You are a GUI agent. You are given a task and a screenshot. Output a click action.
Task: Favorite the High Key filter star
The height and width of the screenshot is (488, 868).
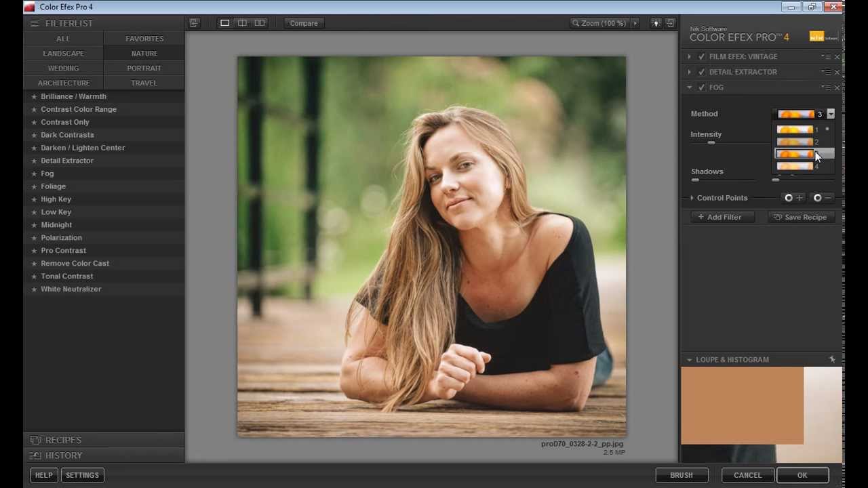click(x=34, y=199)
